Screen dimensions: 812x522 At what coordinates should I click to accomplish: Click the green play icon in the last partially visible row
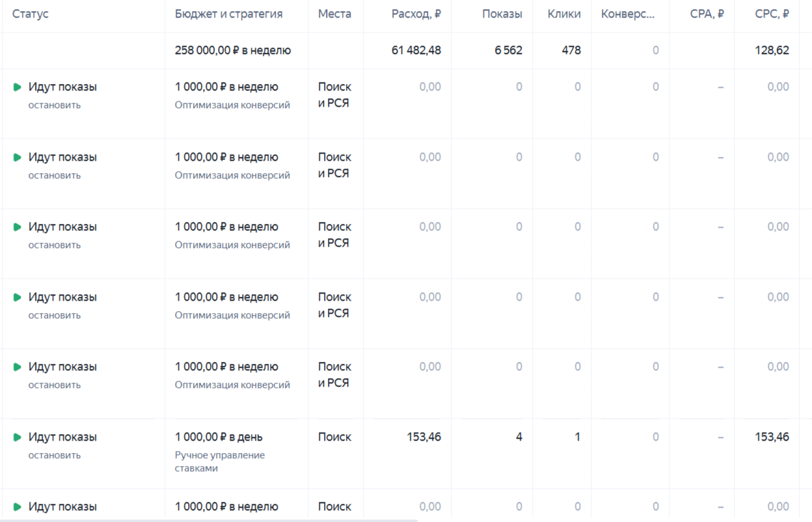click(x=18, y=507)
